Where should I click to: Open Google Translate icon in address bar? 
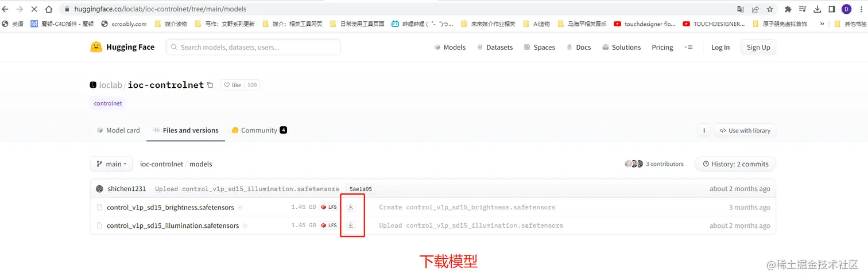pos(741,9)
